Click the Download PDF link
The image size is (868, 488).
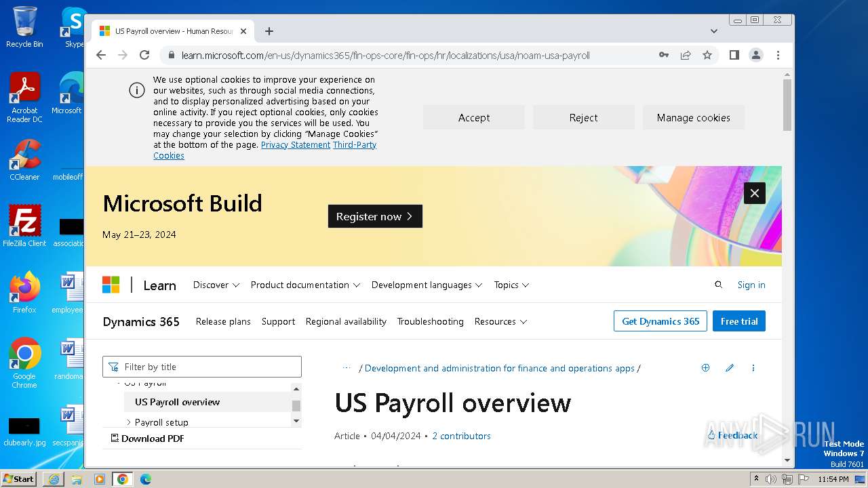point(148,439)
